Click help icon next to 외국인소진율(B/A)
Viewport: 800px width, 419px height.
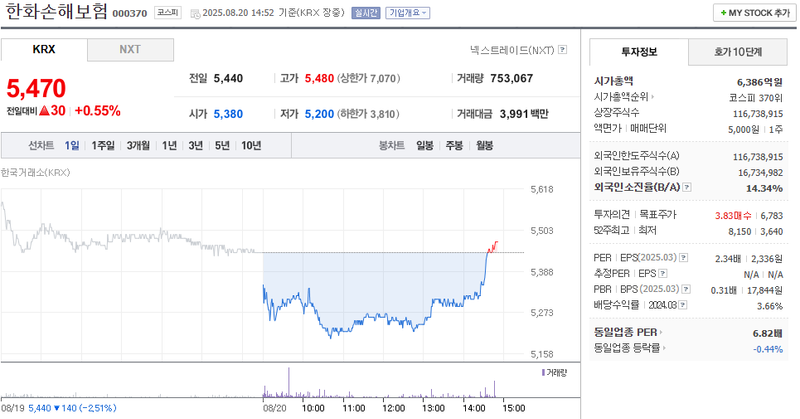tap(687, 187)
